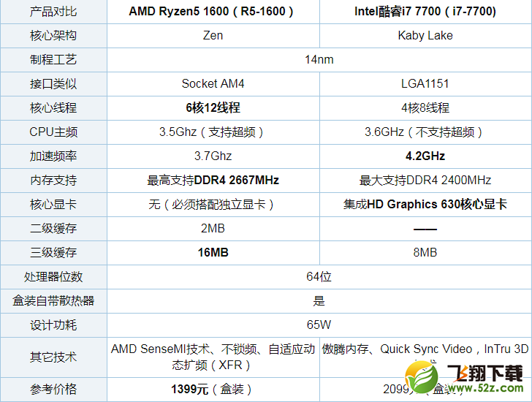
Task: Select the 'LGA1151' cell
Action: pyautogui.click(x=425, y=84)
